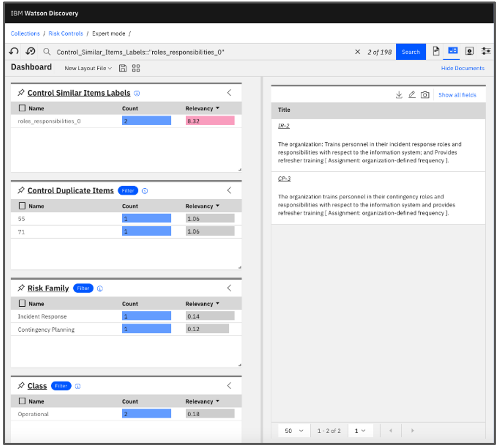Open the 50 per page dropdown
498x448 pixels.
pos(294,430)
